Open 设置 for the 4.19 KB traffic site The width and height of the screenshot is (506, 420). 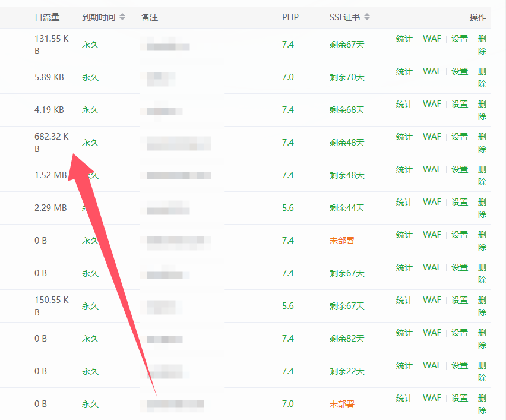pyautogui.click(x=459, y=104)
